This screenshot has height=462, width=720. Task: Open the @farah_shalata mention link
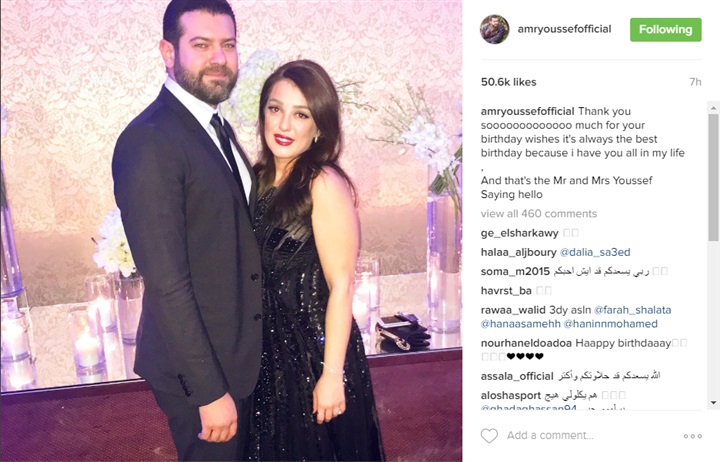[632, 310]
